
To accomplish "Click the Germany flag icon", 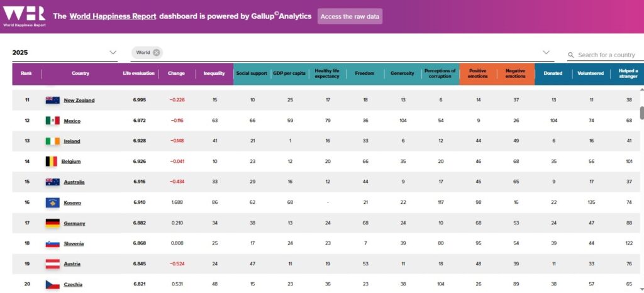I will pyautogui.click(x=52, y=223).
